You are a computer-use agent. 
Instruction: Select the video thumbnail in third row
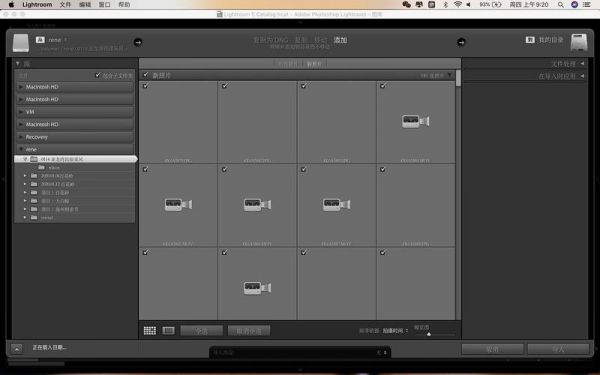click(x=257, y=288)
